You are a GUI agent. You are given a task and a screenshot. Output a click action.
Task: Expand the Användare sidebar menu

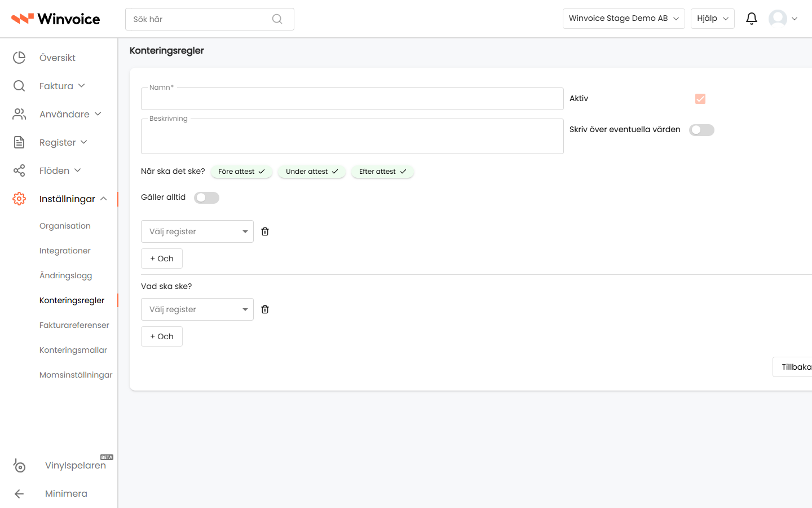[x=70, y=114]
